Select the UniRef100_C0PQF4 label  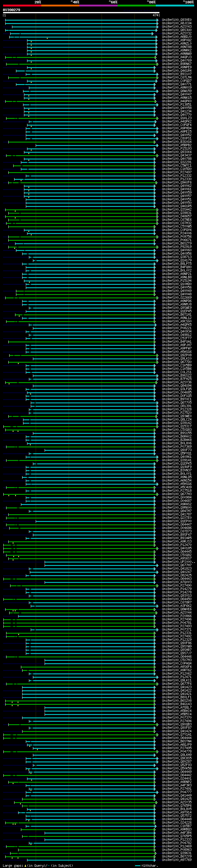(176, 125)
